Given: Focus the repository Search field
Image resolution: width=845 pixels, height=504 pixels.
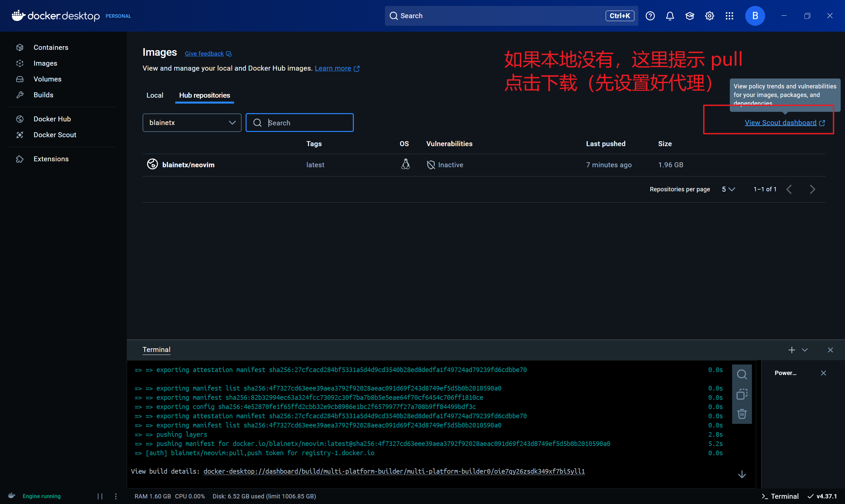Looking at the screenshot, I should [x=299, y=123].
